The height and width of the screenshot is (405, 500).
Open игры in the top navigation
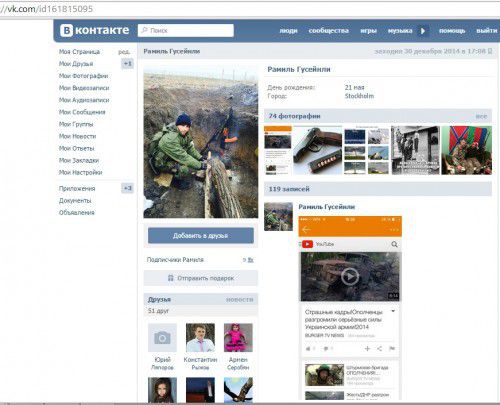coord(369,31)
